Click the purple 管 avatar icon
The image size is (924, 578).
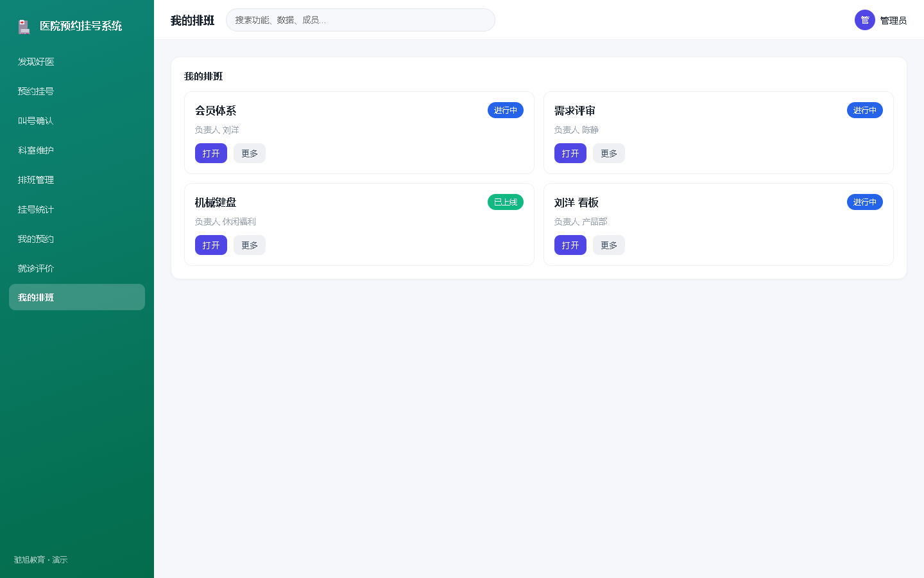pos(865,20)
